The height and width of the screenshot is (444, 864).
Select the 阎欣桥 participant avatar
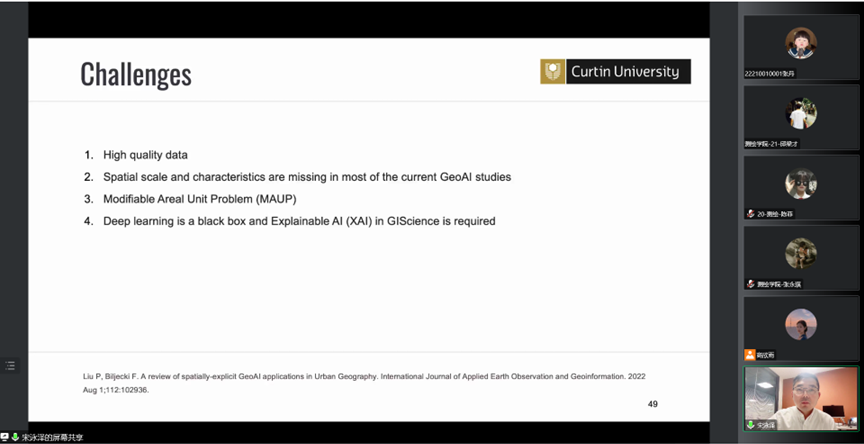click(x=800, y=324)
